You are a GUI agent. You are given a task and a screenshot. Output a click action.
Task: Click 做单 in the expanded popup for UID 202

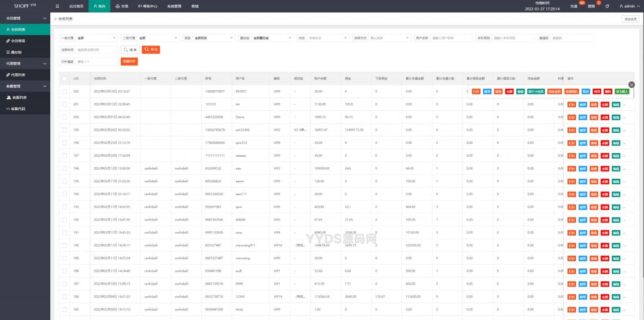(487, 92)
